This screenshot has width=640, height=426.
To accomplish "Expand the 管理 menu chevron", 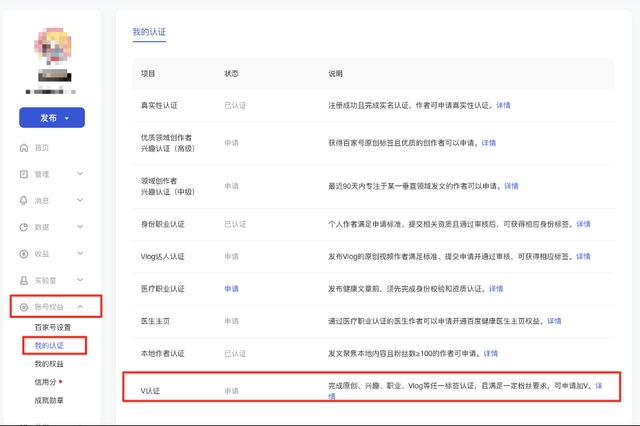I will coord(80,174).
